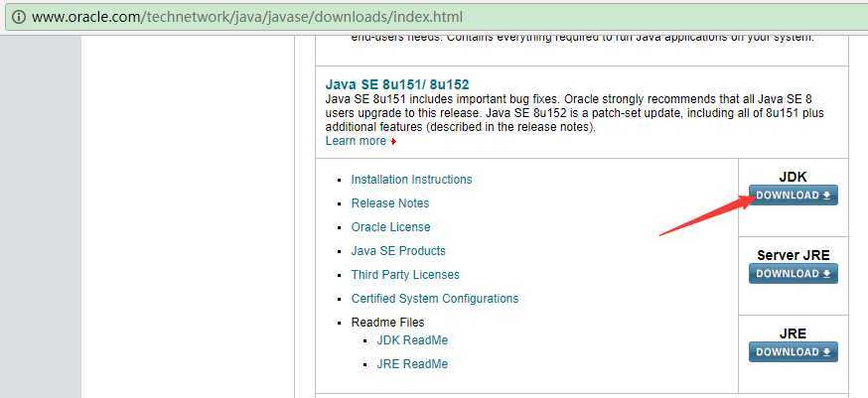Open Third Party Licenses link
Image resolution: width=868 pixels, height=398 pixels.
click(x=405, y=275)
